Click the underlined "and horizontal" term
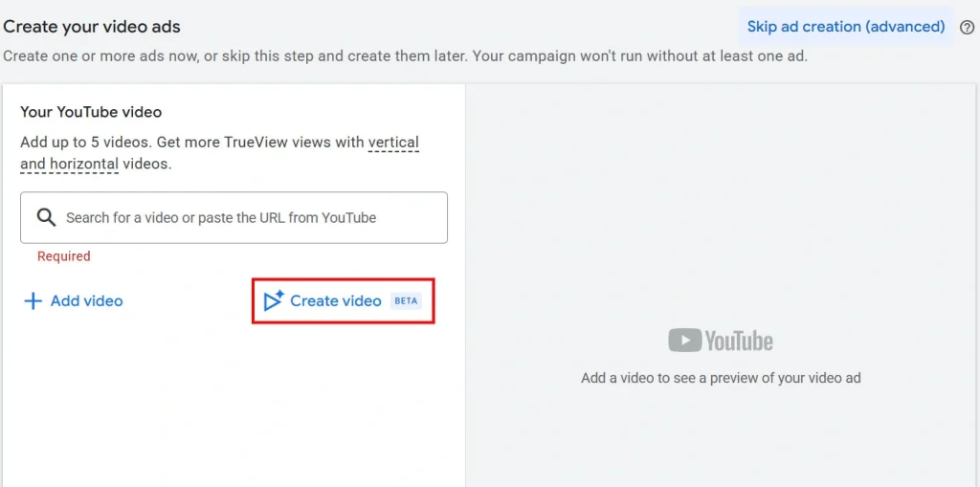The image size is (980, 487). (69, 165)
